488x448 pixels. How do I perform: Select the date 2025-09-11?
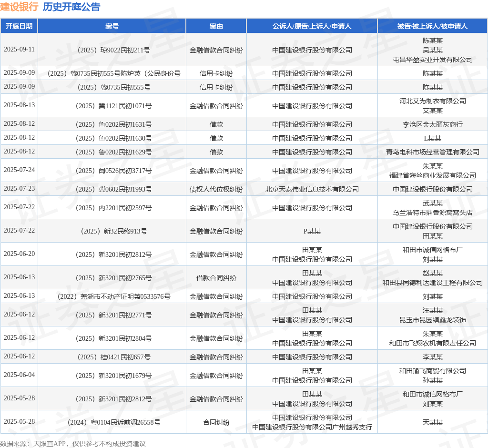pos(19,50)
